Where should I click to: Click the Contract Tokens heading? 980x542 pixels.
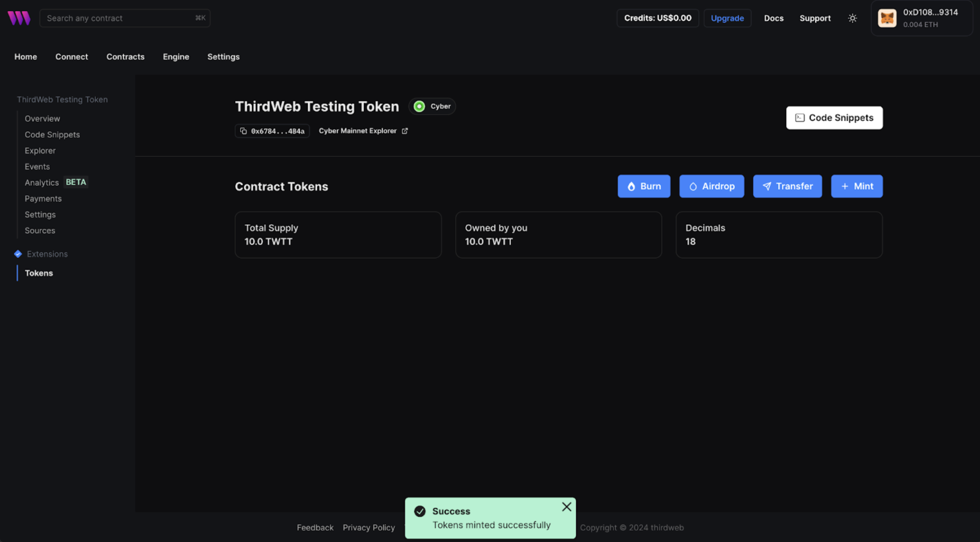[x=281, y=187]
